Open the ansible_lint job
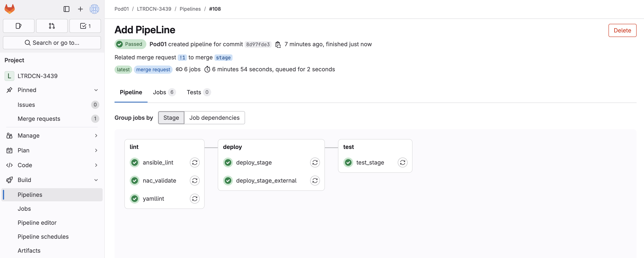The height and width of the screenshot is (258, 644). [x=158, y=162]
